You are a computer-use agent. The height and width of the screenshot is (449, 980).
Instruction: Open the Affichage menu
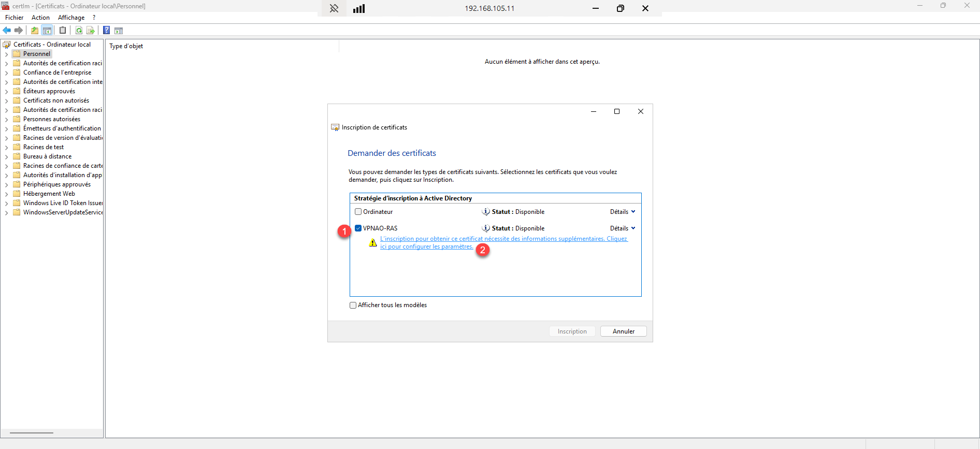[71, 18]
